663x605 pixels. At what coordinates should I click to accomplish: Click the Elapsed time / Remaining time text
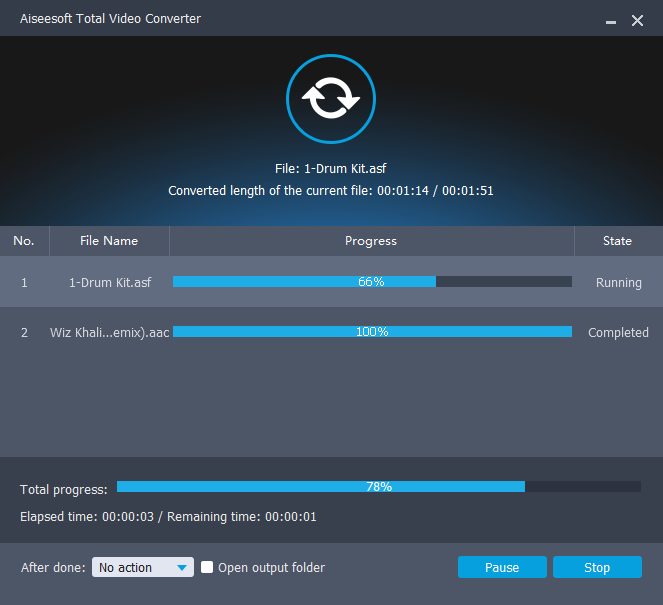(x=168, y=517)
